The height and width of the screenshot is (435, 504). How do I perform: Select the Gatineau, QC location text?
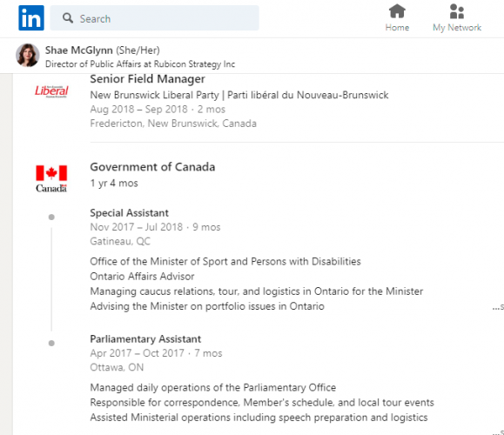click(120, 241)
